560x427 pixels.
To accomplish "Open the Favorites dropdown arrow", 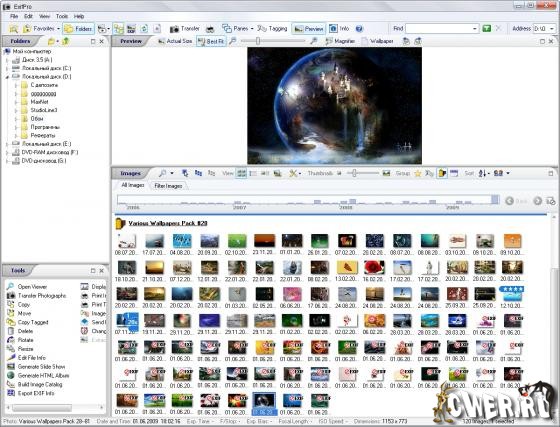I will 58,29.
